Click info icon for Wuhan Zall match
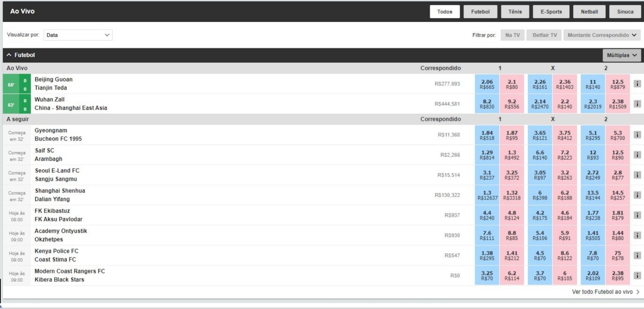Viewport: 644px width, 309px height. tap(637, 104)
